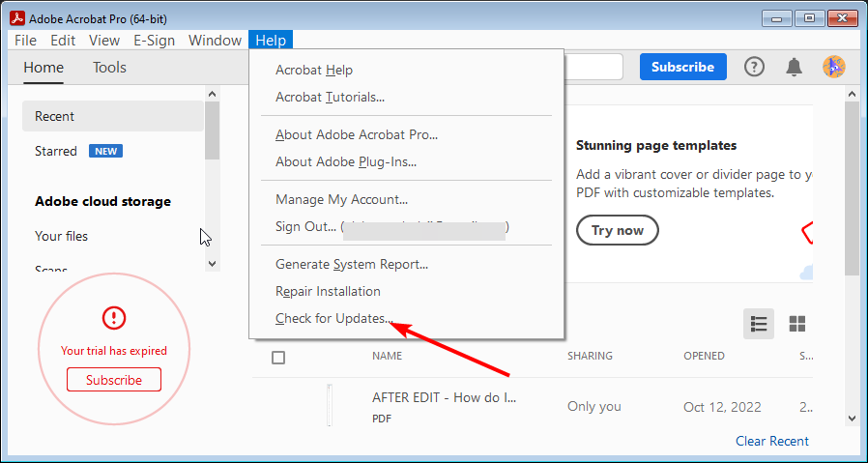The width and height of the screenshot is (868, 463).
Task: Sort by the NAME column header
Action: (x=387, y=356)
